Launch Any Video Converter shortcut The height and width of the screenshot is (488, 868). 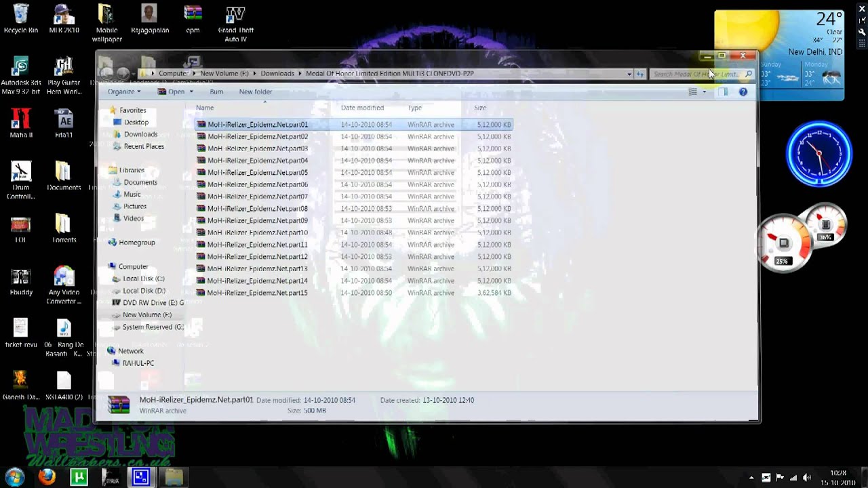pyautogui.click(x=64, y=285)
